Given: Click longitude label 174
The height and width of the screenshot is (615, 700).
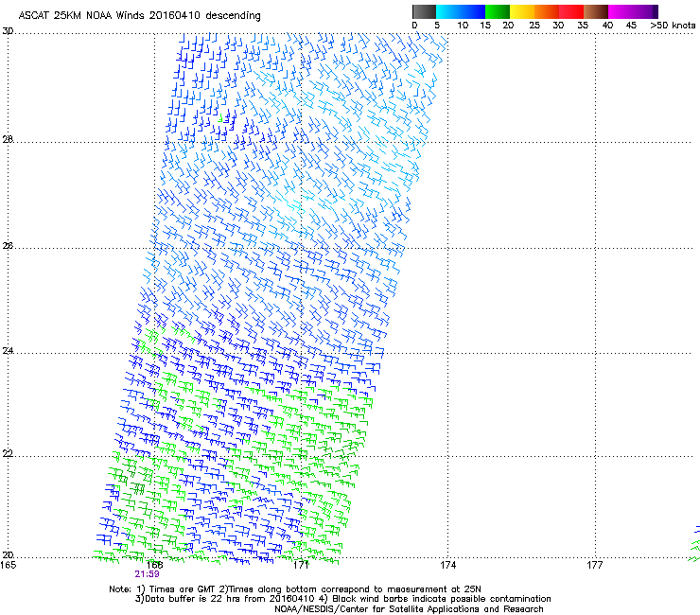Looking at the screenshot, I should point(447,565).
